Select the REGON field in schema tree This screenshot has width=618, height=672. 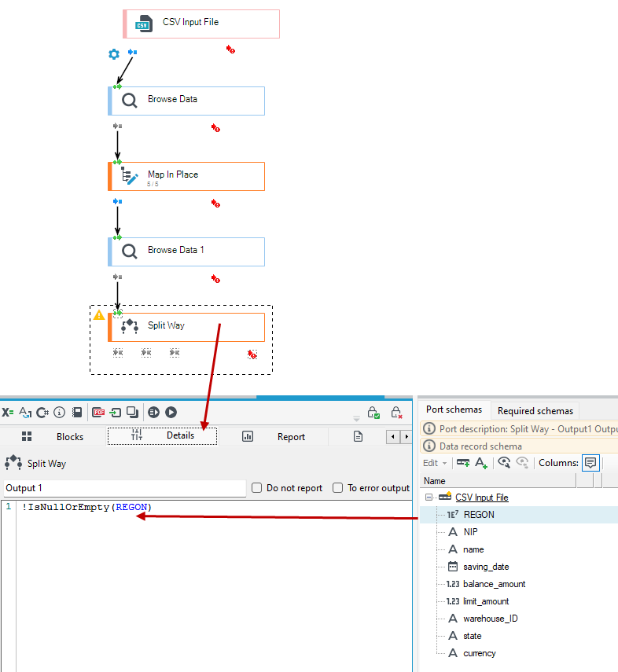518,515
